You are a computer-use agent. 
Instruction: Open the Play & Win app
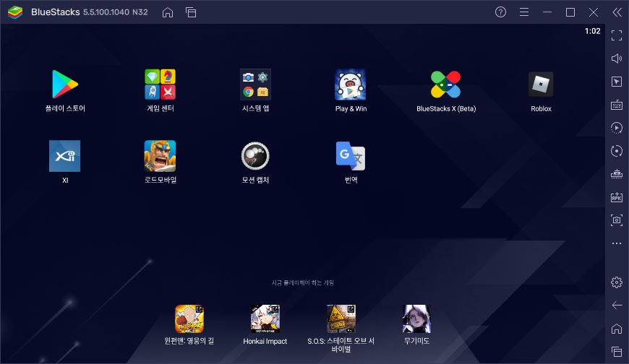(x=350, y=84)
